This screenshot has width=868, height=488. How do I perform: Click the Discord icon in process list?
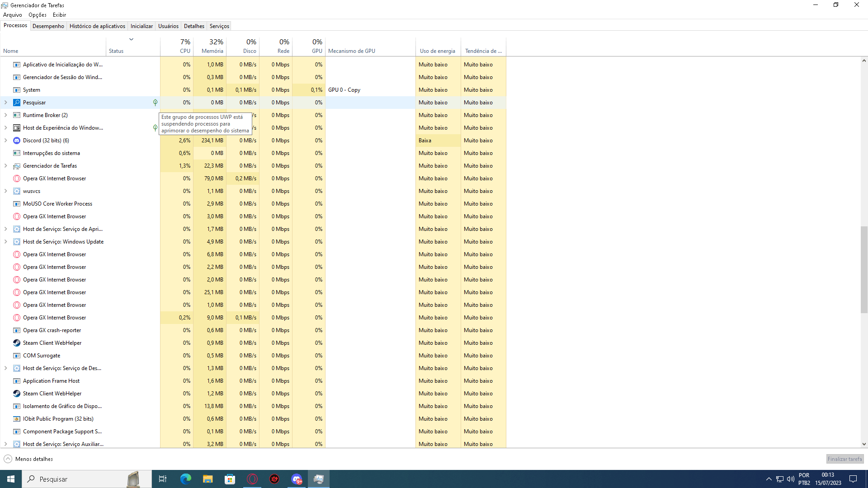coord(16,140)
